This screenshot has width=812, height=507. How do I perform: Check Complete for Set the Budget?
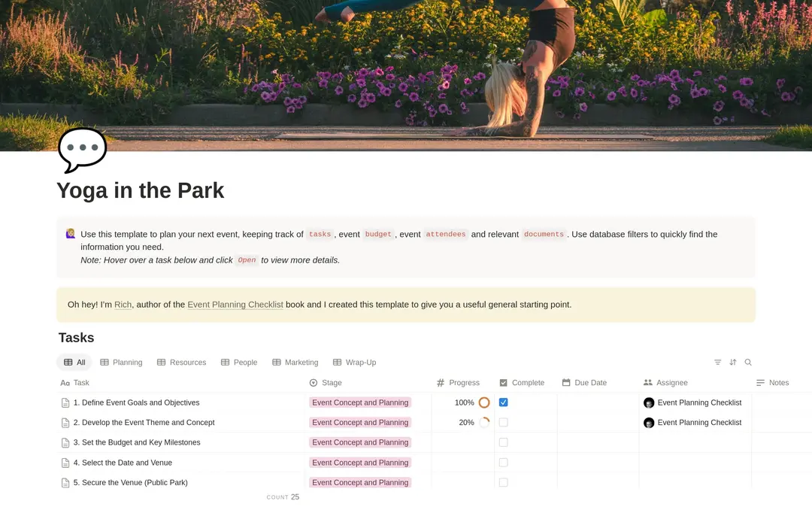coord(503,442)
